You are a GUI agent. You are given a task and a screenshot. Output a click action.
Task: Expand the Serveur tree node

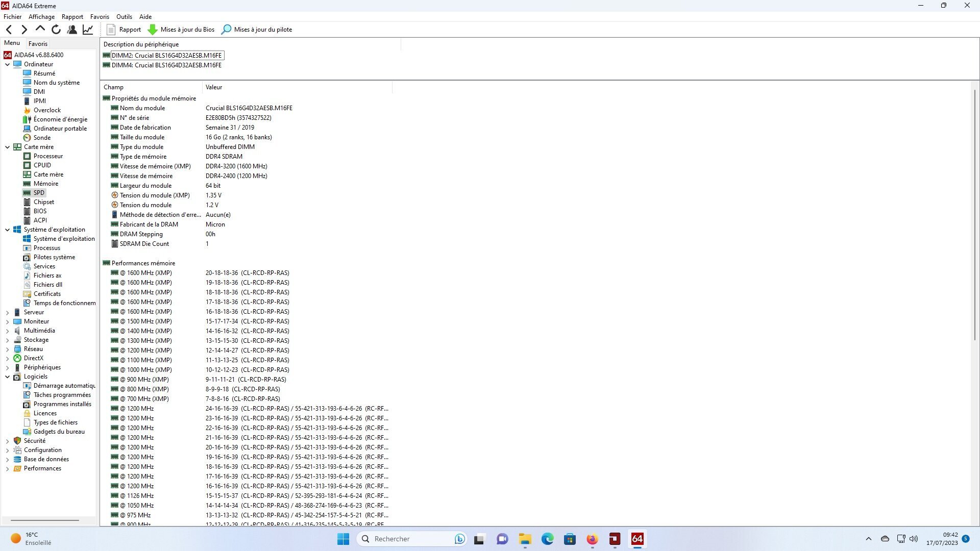click(8, 312)
